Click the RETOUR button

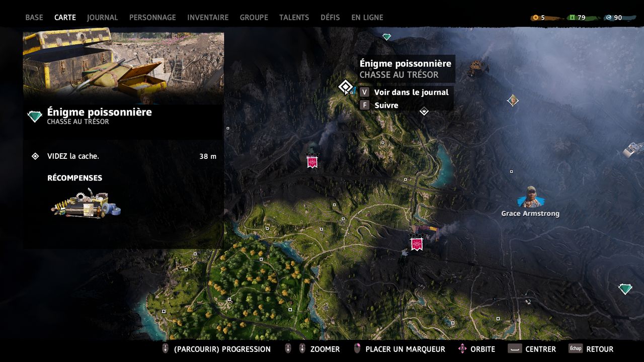591,349
